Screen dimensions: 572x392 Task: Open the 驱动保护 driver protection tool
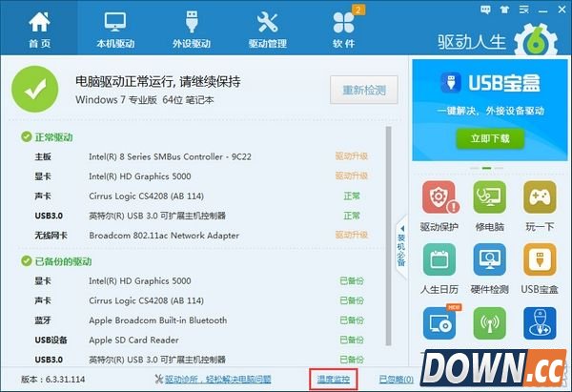(439, 197)
